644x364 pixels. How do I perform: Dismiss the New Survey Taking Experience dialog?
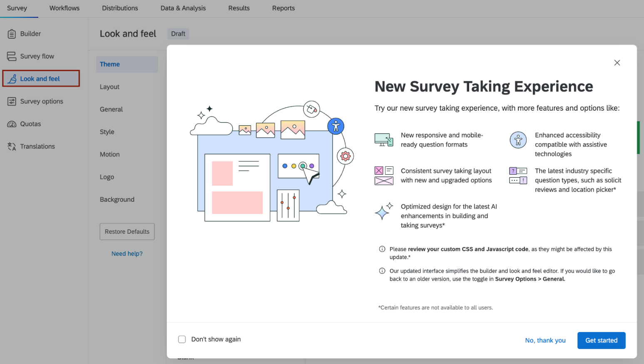tap(617, 62)
